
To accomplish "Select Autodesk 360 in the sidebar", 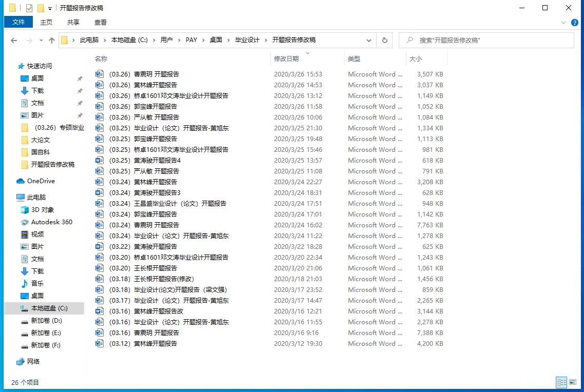I will tap(51, 222).
